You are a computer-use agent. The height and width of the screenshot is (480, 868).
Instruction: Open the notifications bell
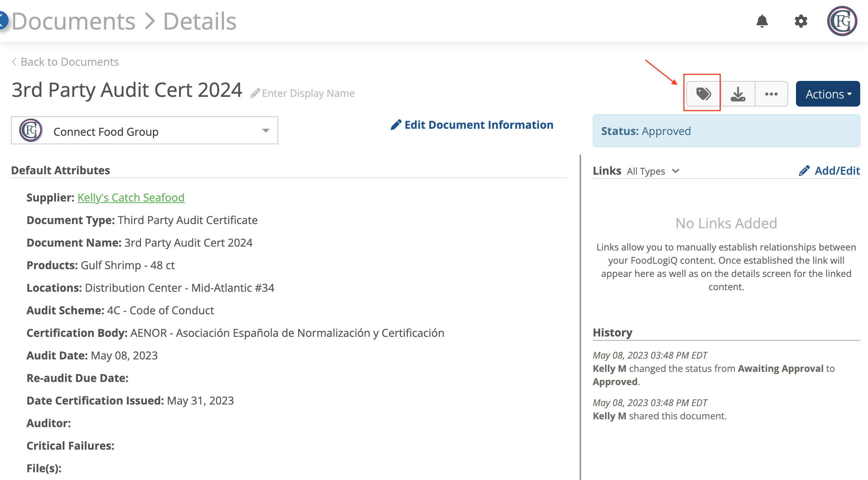762,21
